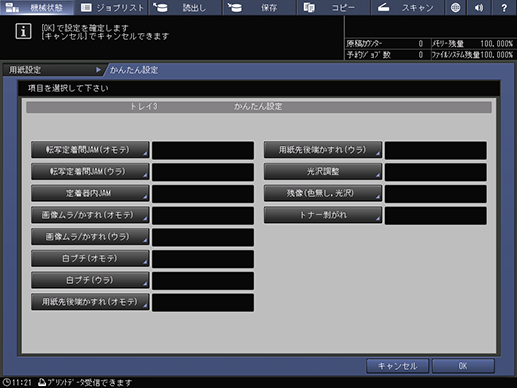Open help with the question mark icon
517x388 pixels.
[504, 7]
